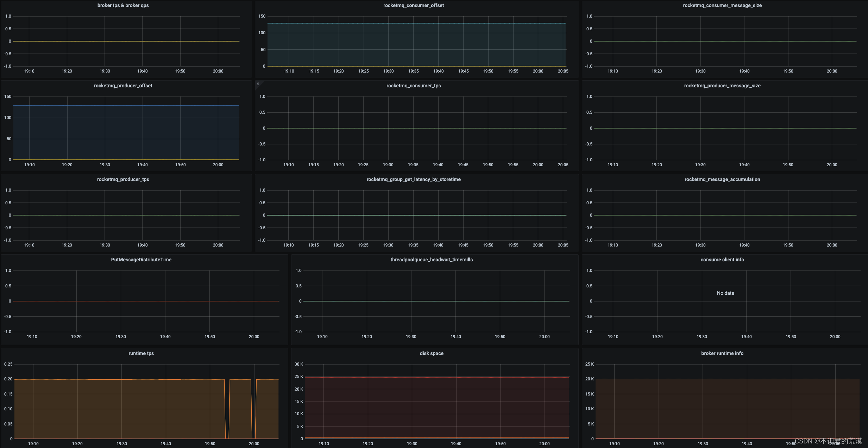This screenshot has width=868, height=448.
Task: Click the rocketmq_producer_offset panel title
Action: point(123,86)
